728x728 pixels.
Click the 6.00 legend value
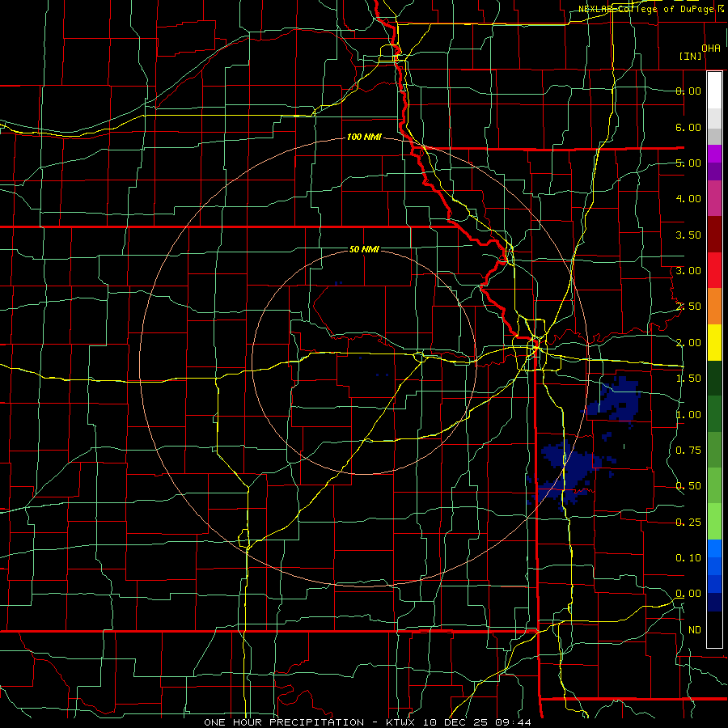pyautogui.click(x=688, y=127)
